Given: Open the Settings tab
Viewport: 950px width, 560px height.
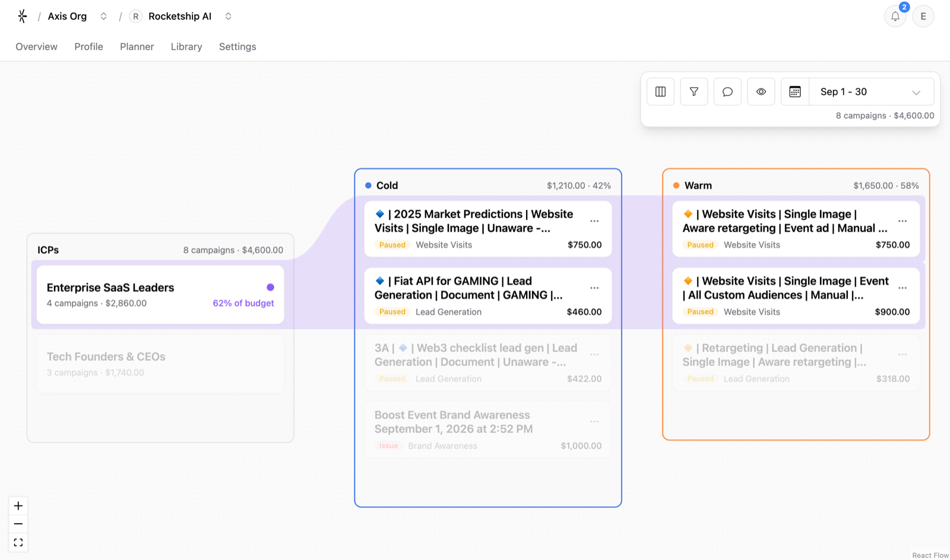Looking at the screenshot, I should coord(237,47).
